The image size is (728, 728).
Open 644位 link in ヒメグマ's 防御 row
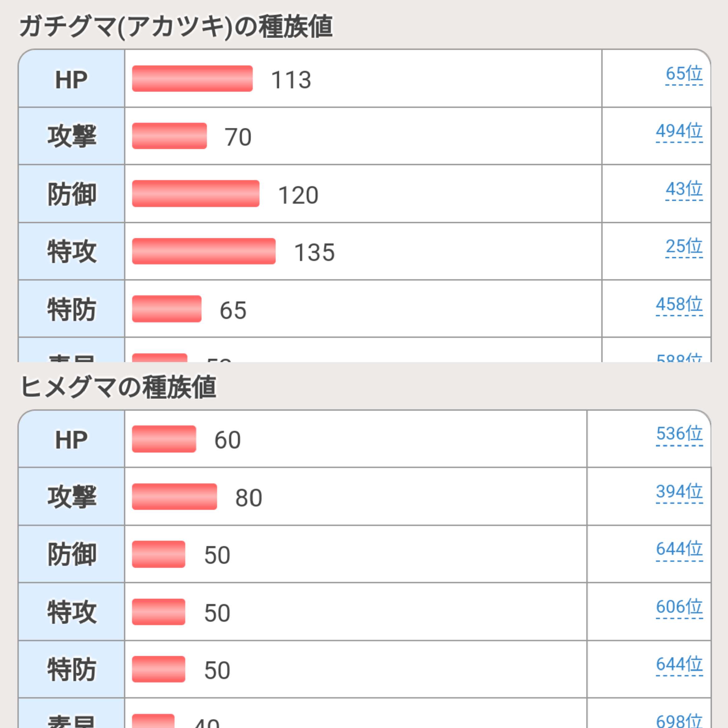click(x=679, y=549)
